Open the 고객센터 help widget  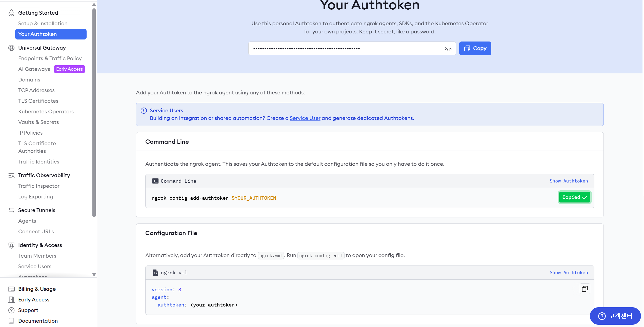coord(615,316)
